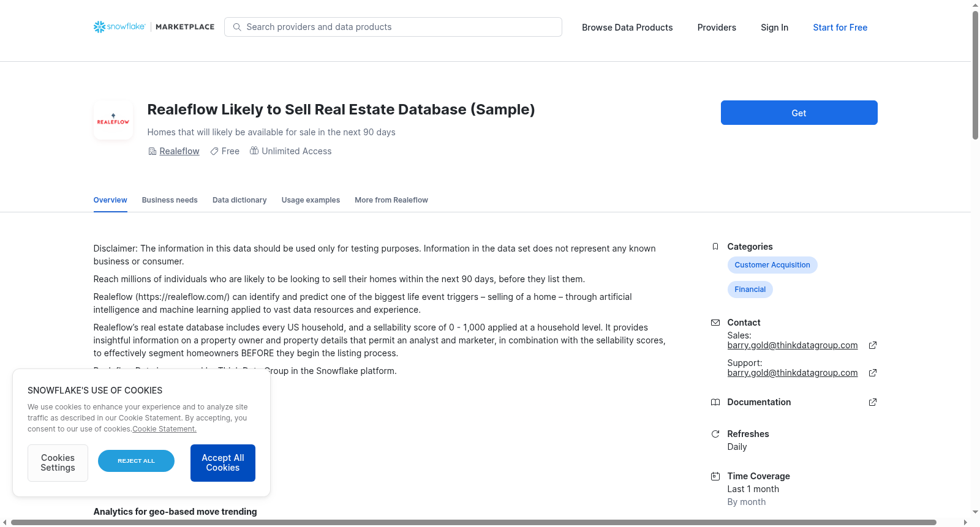Open the Providers page

(x=717, y=28)
